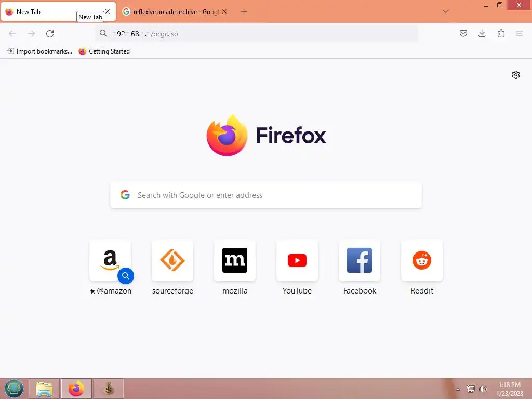Image resolution: width=532 pixels, height=399 pixels.
Task: Open the mozilla shortcut tile
Action: [x=235, y=261]
